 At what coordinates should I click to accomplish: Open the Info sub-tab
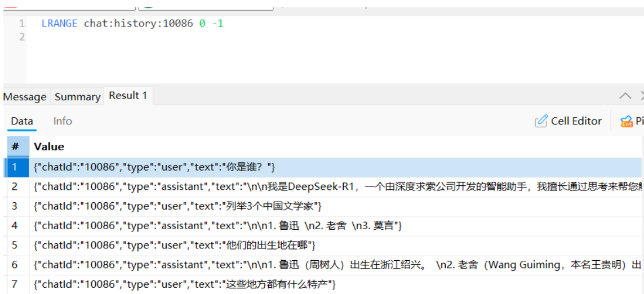63,121
